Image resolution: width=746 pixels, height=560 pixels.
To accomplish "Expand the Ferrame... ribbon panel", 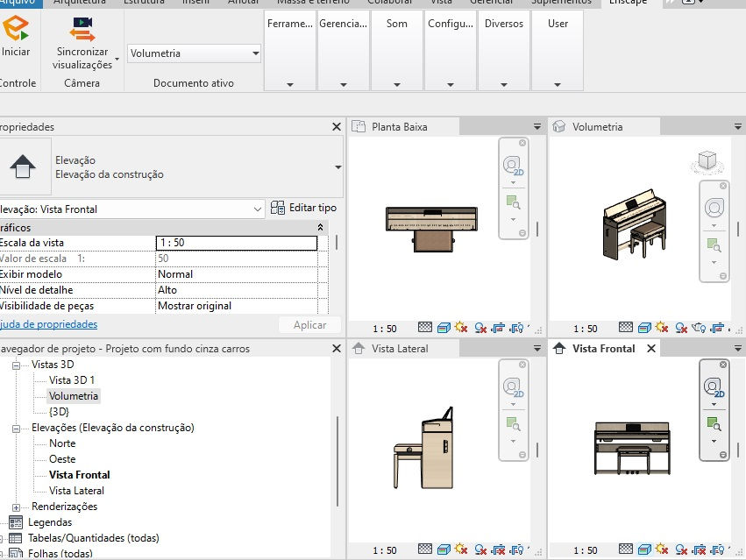I will 290,85.
